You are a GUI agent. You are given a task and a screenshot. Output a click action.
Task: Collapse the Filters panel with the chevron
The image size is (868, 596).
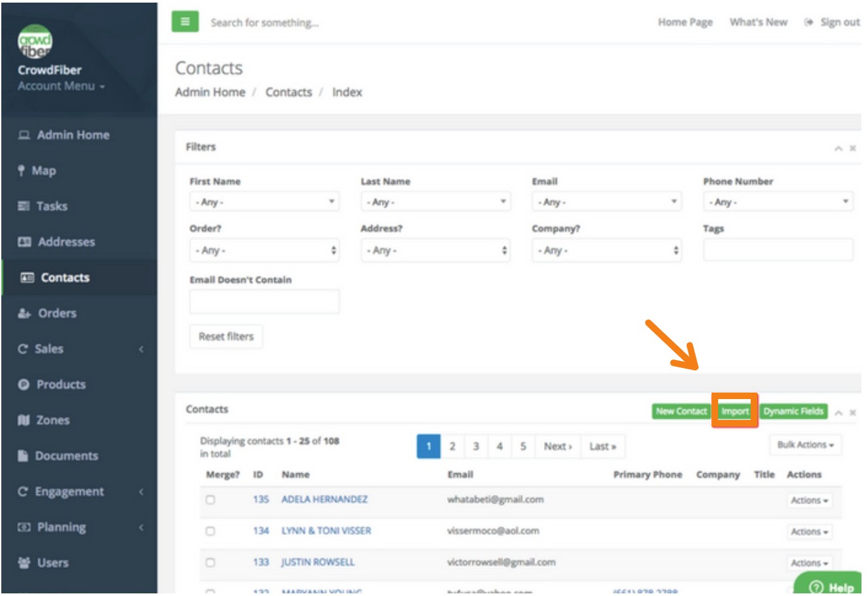tap(838, 149)
